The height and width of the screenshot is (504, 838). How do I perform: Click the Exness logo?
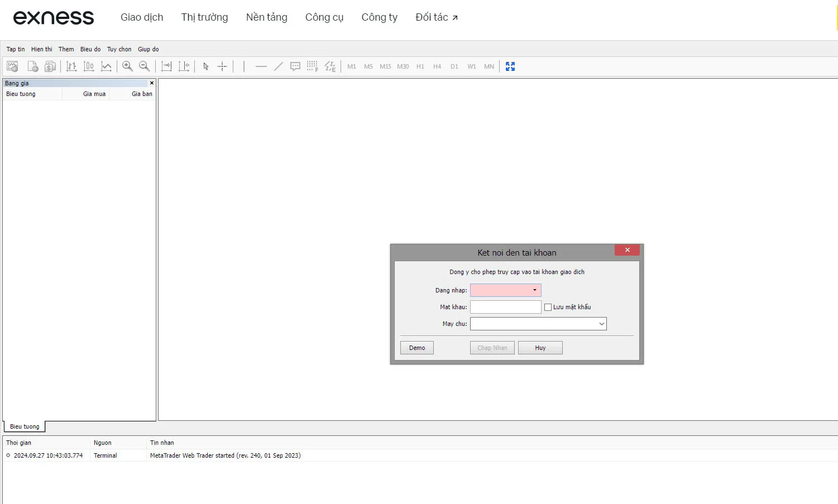pos(54,18)
